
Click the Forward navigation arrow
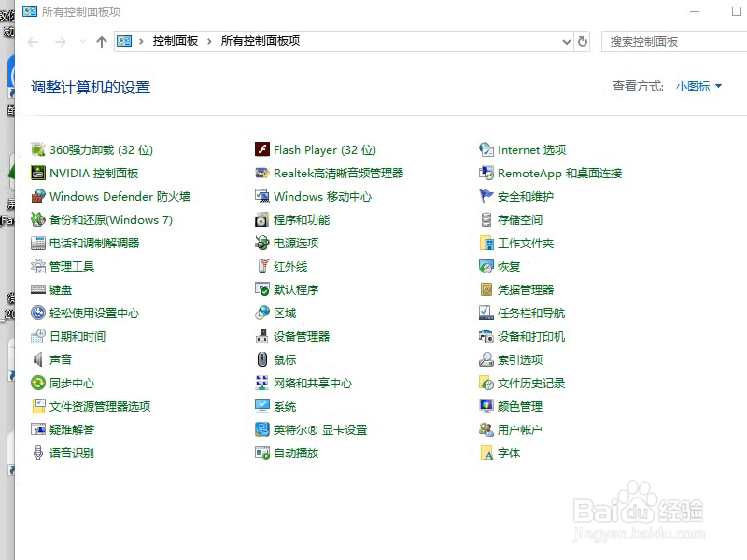(60, 42)
